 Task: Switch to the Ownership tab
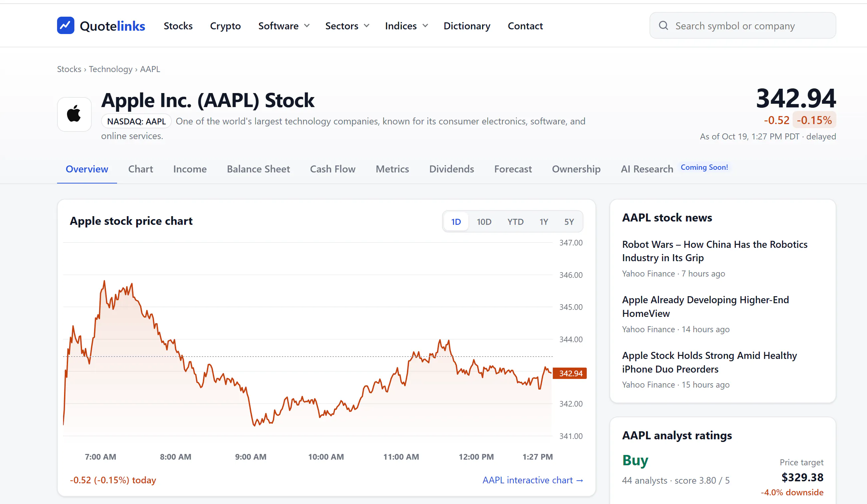pos(576,169)
